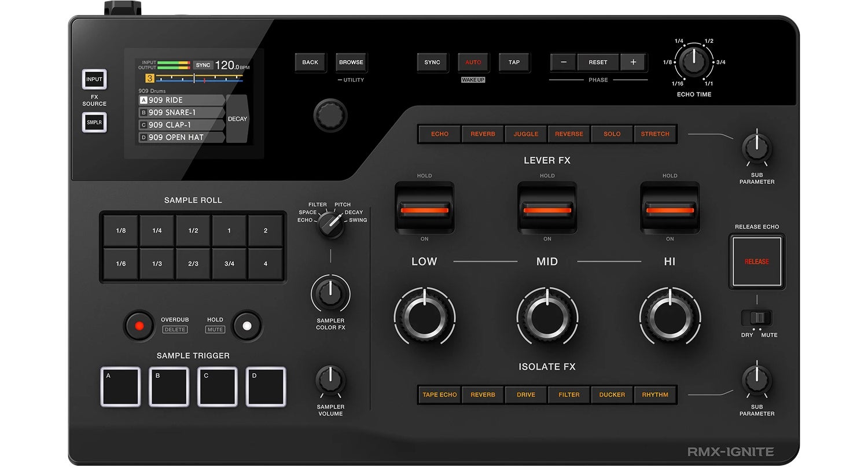This screenshot has height=468, width=868.
Task: Tap the 3/4 sample roll pad
Action: pyautogui.click(x=229, y=264)
